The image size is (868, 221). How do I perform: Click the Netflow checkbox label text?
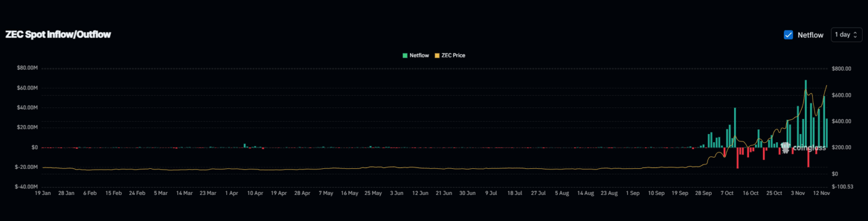(x=810, y=35)
